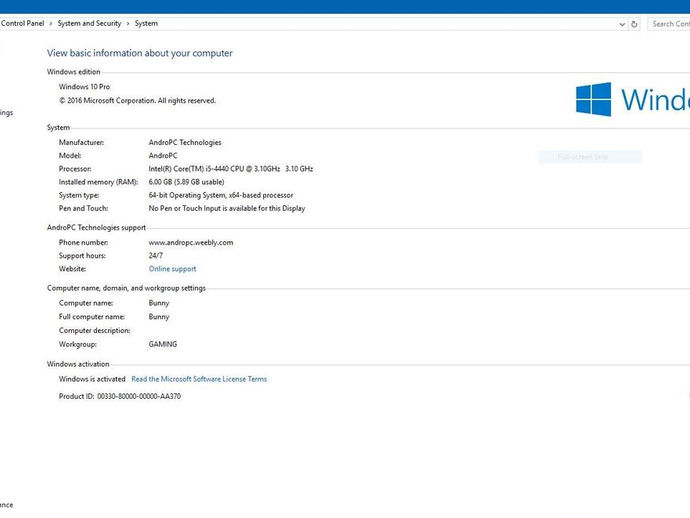Viewport: 690px width, 518px height.
Task: Select the RAM value '6.00 GB (5.89 GB usable)'
Action: (x=186, y=182)
